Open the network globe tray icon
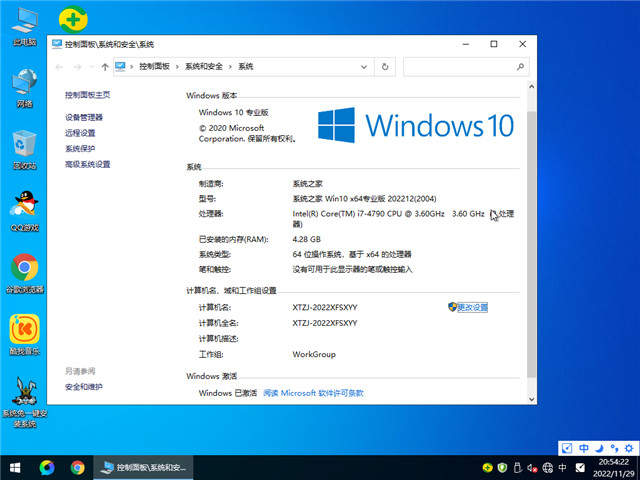This screenshot has width=640, height=480. [547, 468]
